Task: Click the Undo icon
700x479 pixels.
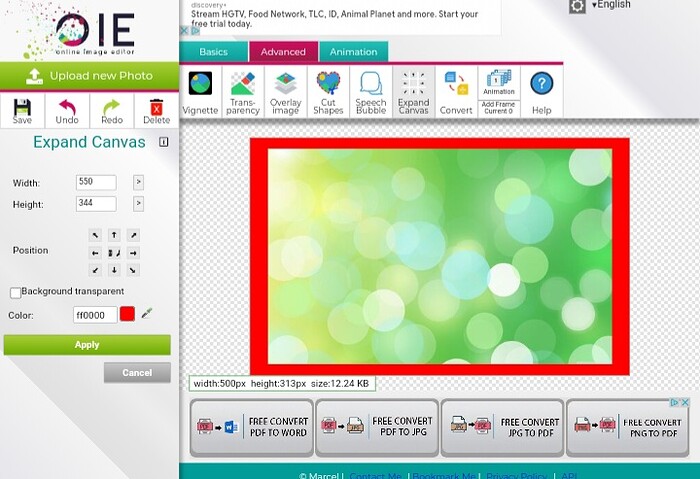Action: click(67, 110)
